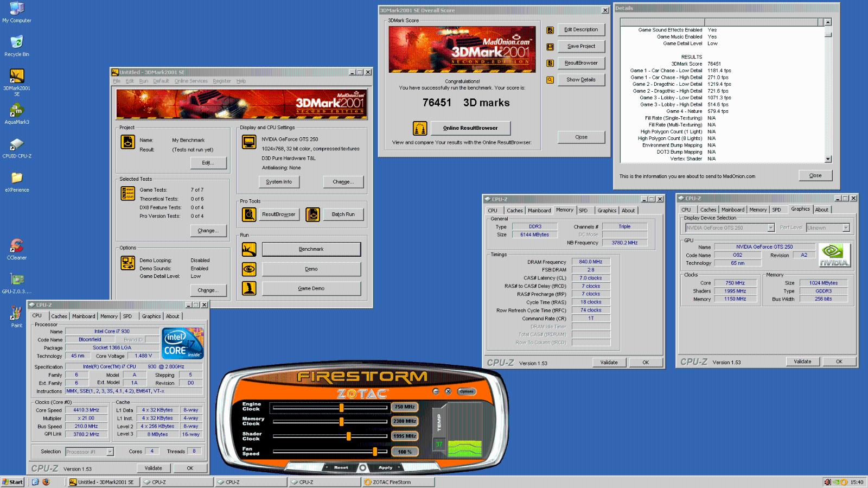Click the Show Details magnifier icon
Viewport: 868px width, 488px height.
550,80
